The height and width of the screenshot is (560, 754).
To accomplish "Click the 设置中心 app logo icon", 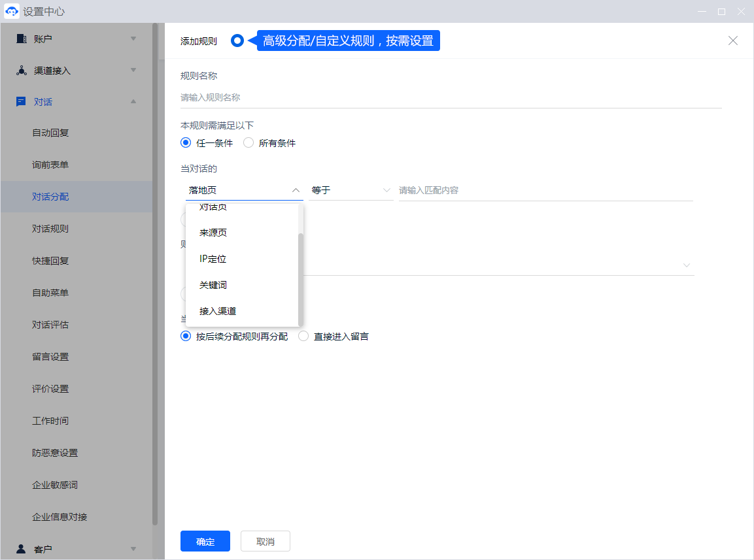I will (x=12, y=11).
